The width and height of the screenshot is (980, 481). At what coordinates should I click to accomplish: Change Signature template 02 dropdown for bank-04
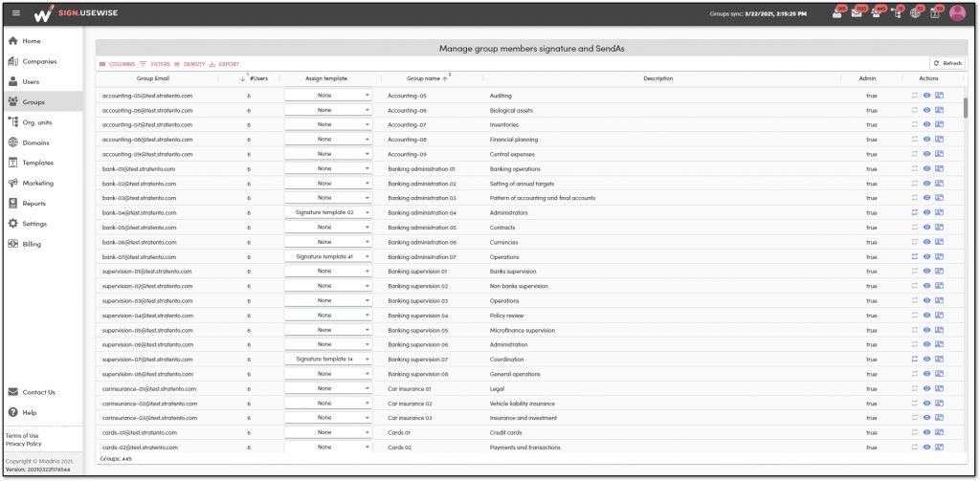click(328, 212)
